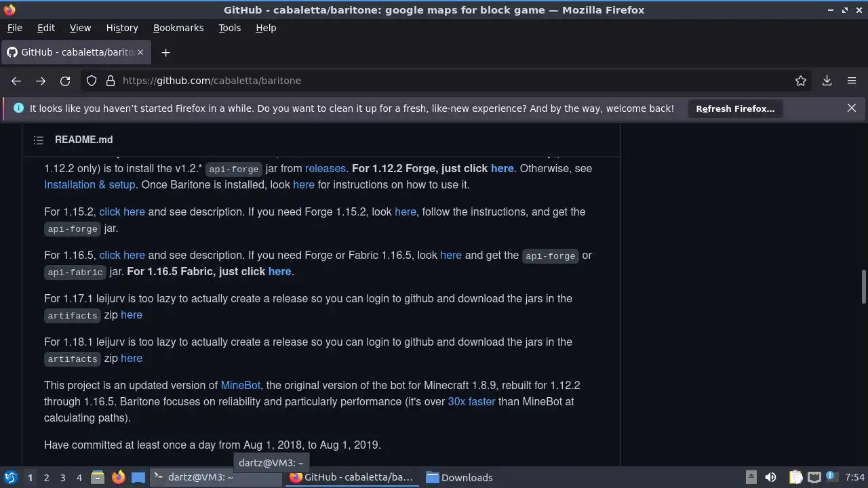Screen dimensions: 868x488
Task: Open network status tray icon
Action: (814, 477)
